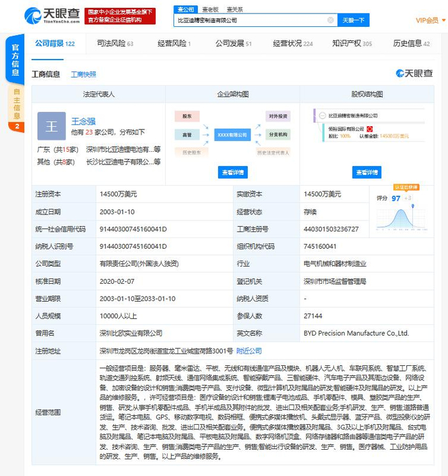
Task: Open the 公司发展 tab
Action: [234, 44]
